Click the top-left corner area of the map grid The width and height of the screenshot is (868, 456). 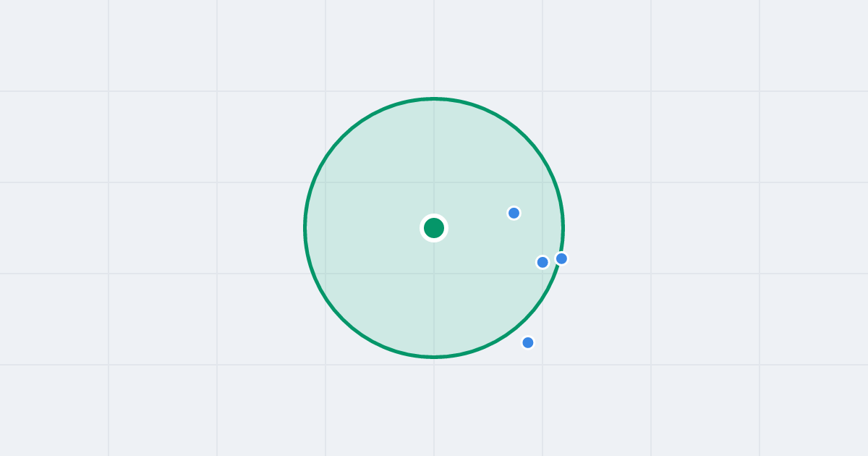point(54,45)
